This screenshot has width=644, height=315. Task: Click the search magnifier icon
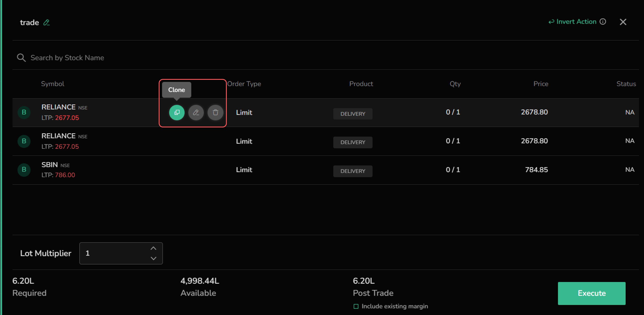[21, 58]
